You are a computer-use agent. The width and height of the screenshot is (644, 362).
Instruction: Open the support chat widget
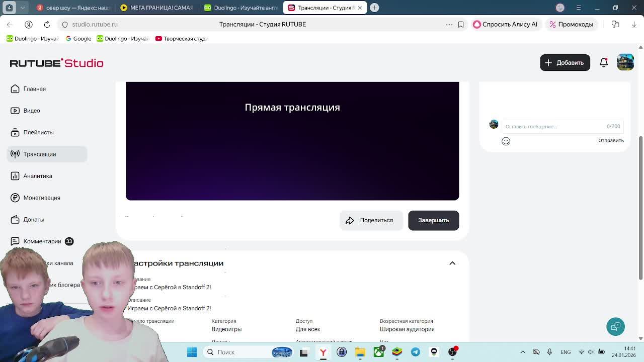(615, 327)
